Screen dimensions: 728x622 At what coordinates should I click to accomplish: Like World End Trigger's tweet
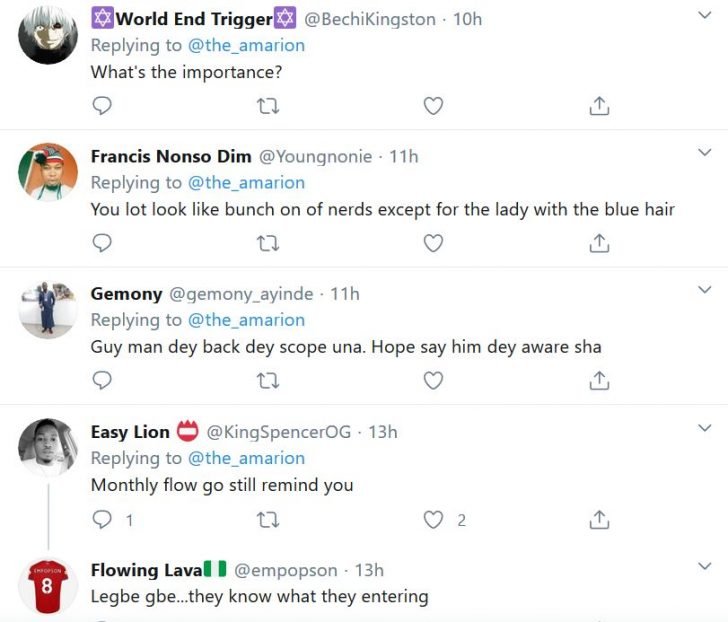click(433, 105)
